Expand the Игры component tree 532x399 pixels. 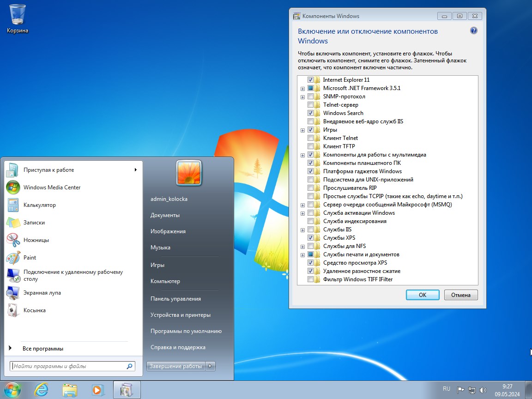pos(302,130)
